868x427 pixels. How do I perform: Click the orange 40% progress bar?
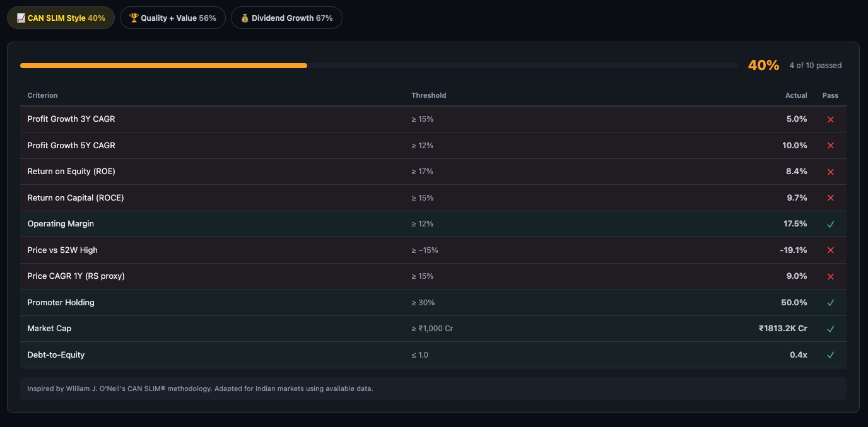(163, 66)
